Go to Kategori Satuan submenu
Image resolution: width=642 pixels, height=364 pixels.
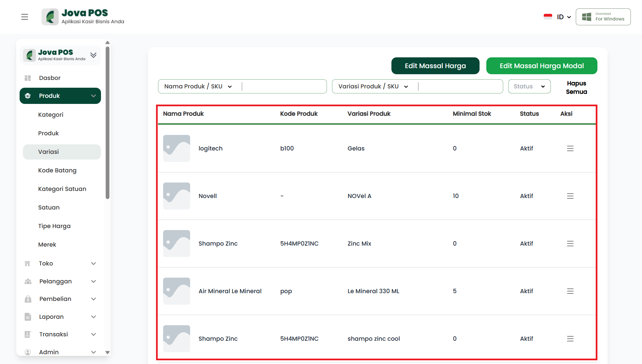click(62, 189)
